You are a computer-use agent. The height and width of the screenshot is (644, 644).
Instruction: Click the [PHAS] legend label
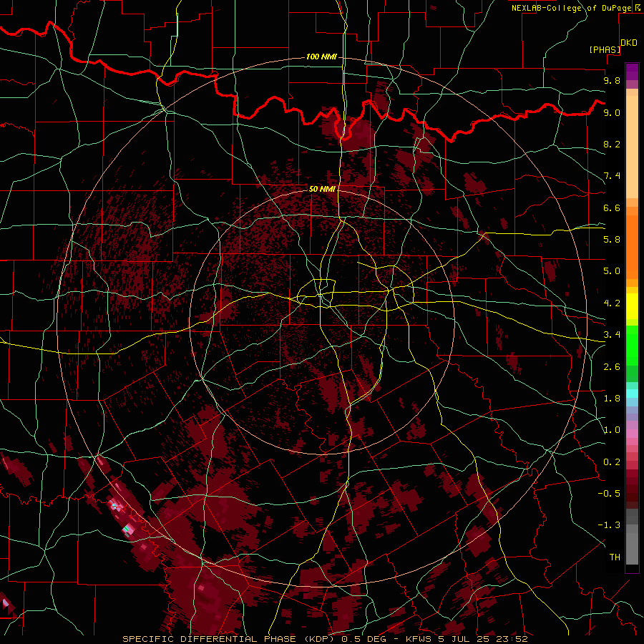(605, 49)
